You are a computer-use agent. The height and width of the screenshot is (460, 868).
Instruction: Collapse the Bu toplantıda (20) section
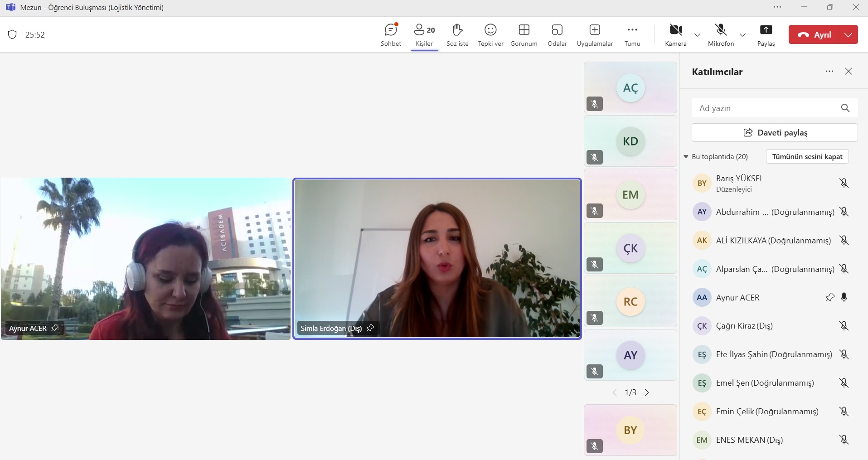click(x=686, y=156)
